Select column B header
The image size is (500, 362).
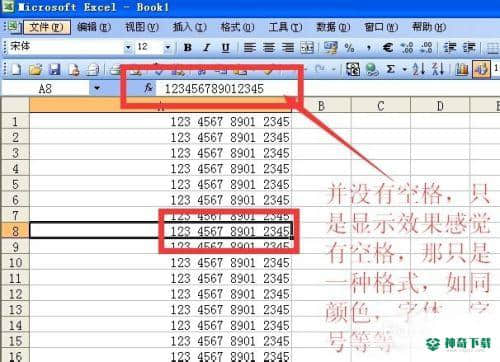(x=321, y=106)
